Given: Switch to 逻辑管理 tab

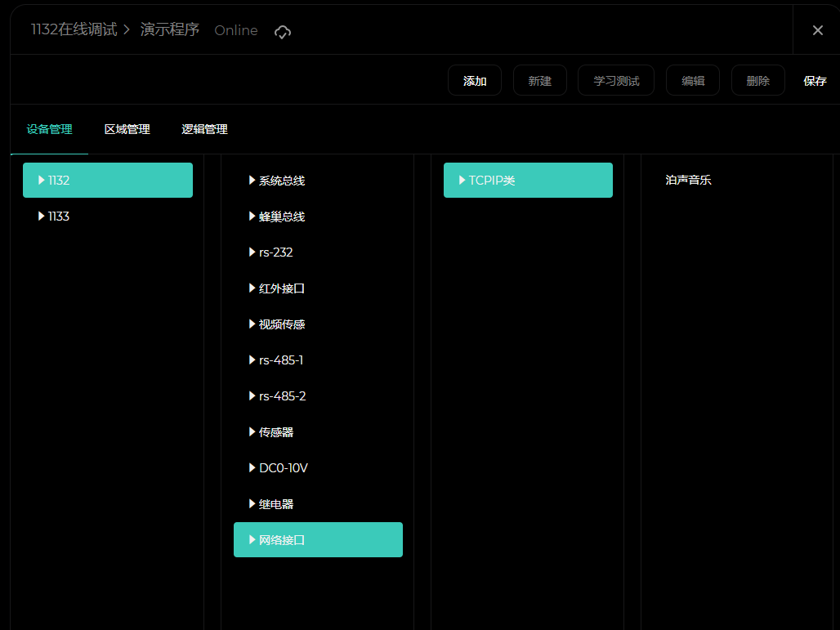Looking at the screenshot, I should (204, 129).
